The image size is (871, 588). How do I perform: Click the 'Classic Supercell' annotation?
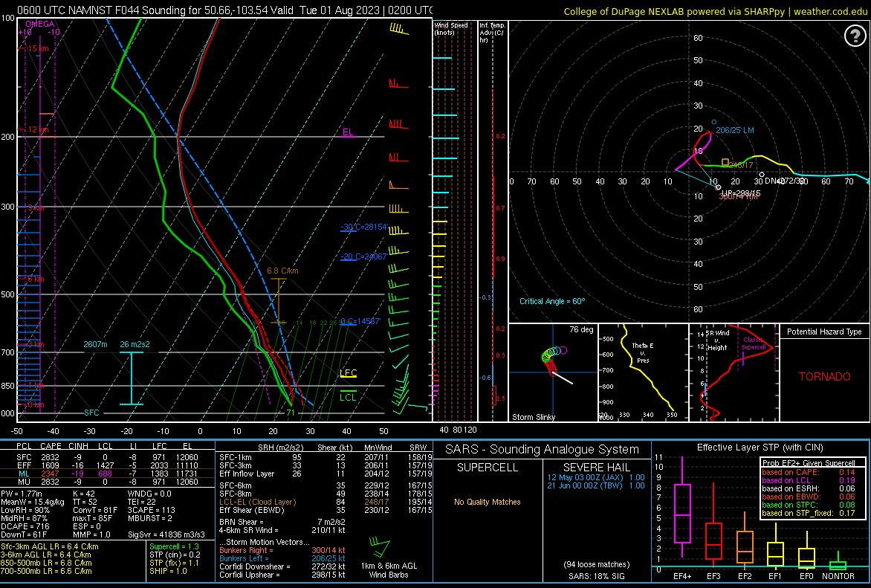coord(754,343)
